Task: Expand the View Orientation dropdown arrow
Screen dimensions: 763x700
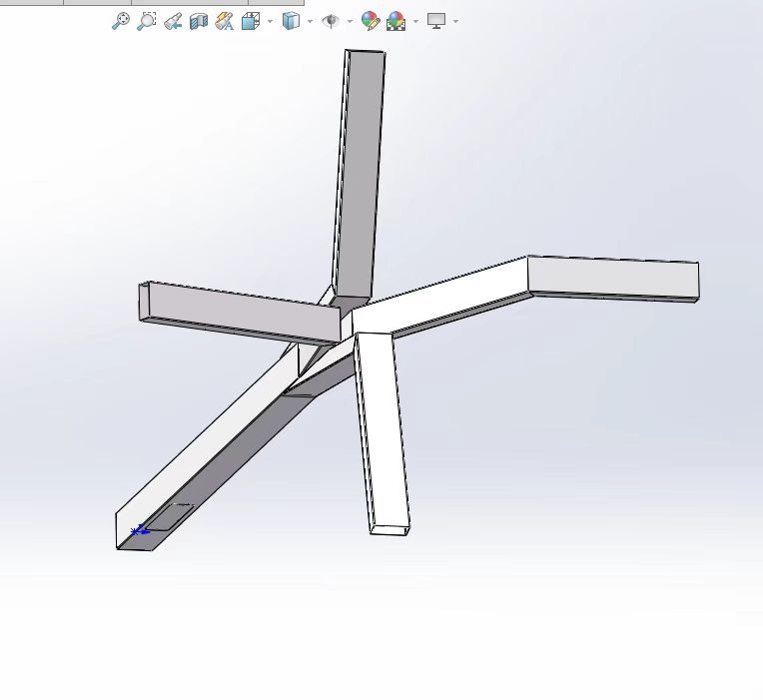Action: pyautogui.click(x=270, y=21)
